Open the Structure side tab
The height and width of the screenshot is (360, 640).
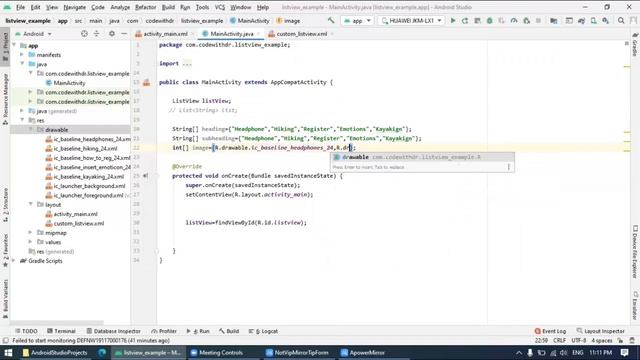(5, 205)
